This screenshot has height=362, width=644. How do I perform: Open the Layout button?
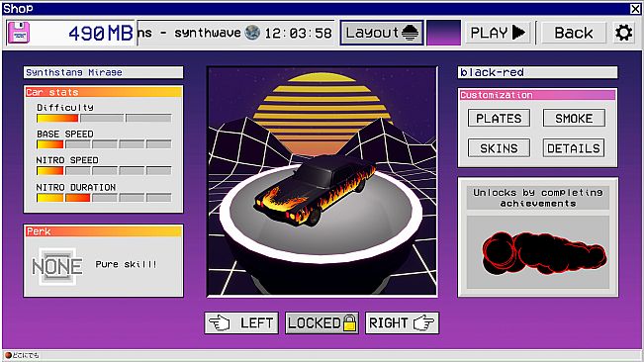[x=382, y=33]
